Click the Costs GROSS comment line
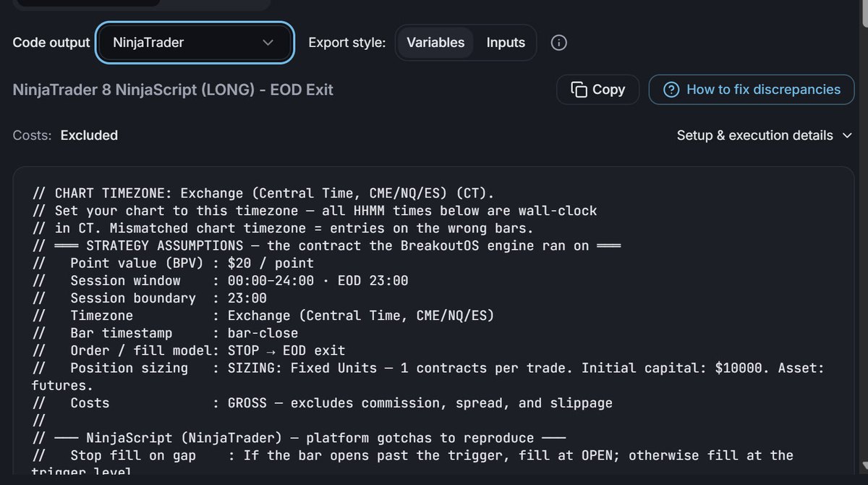868x485 pixels. [x=323, y=402]
